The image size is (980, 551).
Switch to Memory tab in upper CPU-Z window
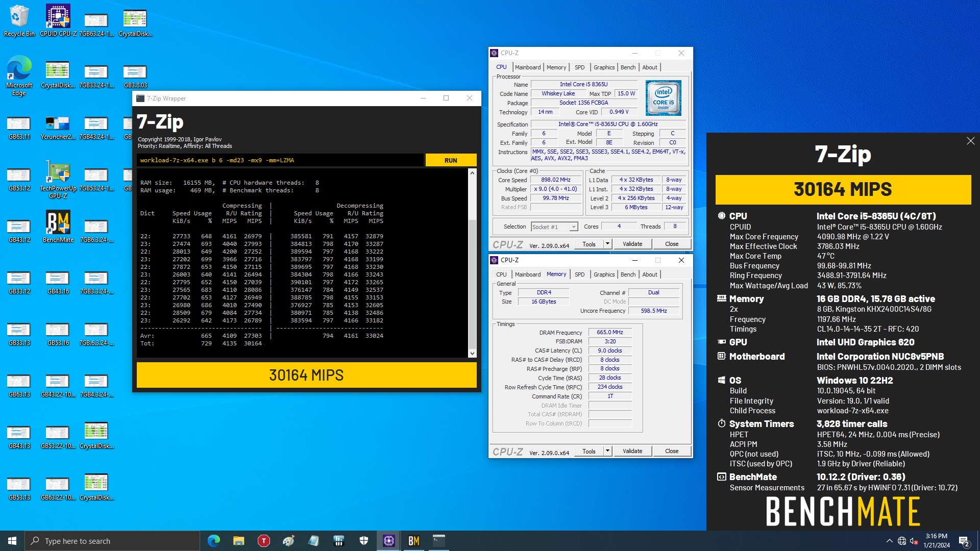point(556,67)
